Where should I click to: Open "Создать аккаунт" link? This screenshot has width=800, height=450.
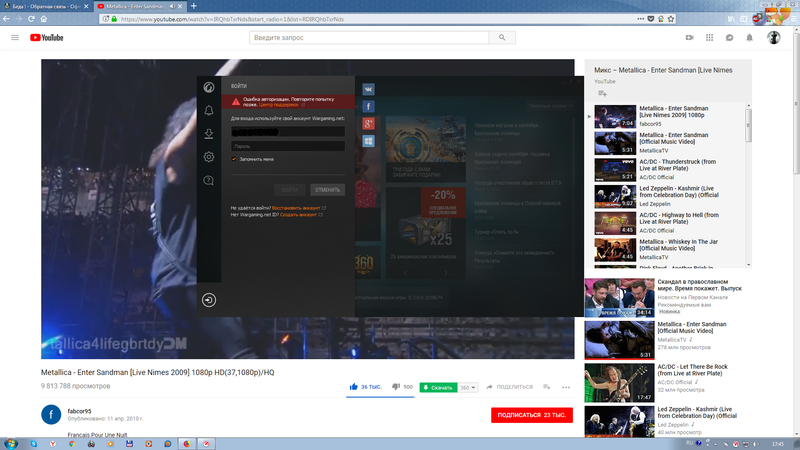point(298,215)
